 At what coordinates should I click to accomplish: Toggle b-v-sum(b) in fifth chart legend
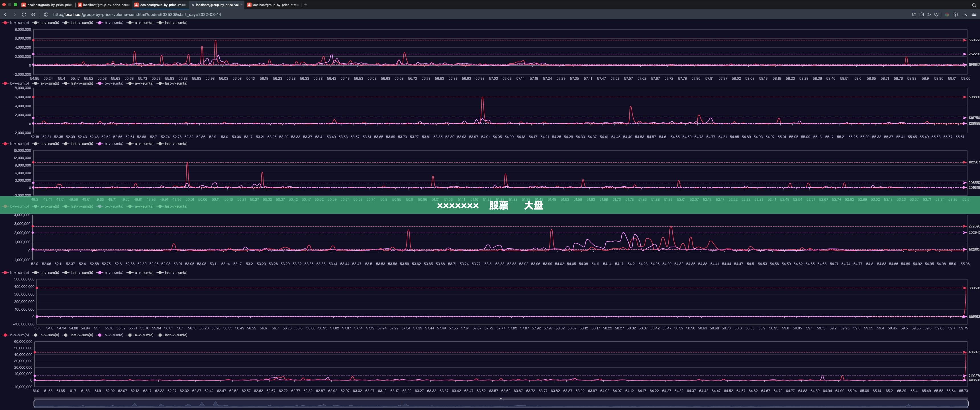point(16,273)
